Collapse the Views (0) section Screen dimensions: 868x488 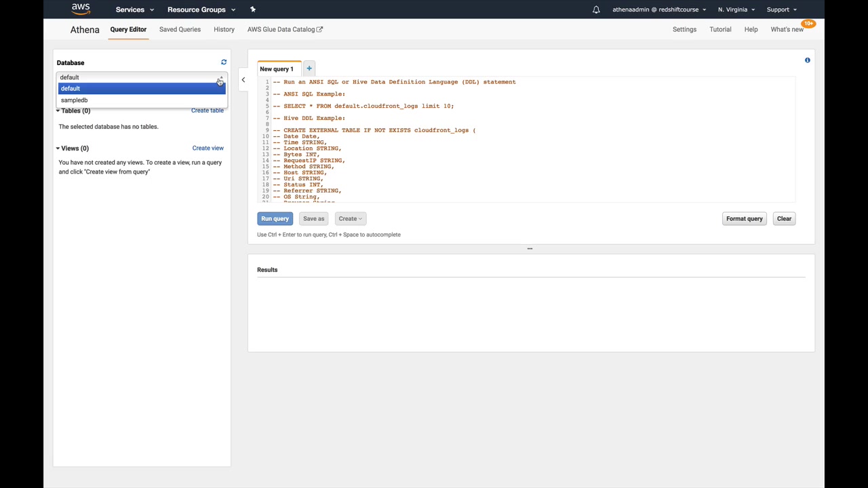pos(73,148)
